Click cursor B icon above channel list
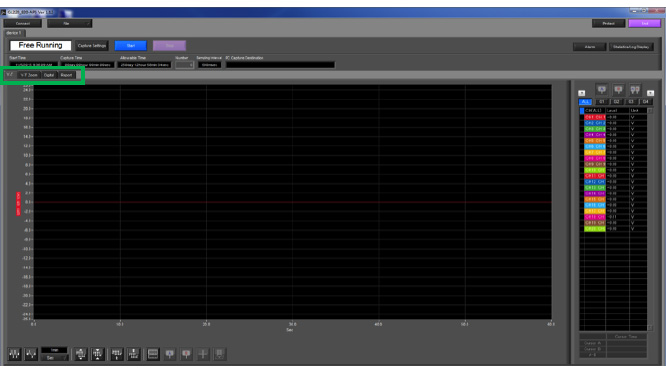 (618, 90)
